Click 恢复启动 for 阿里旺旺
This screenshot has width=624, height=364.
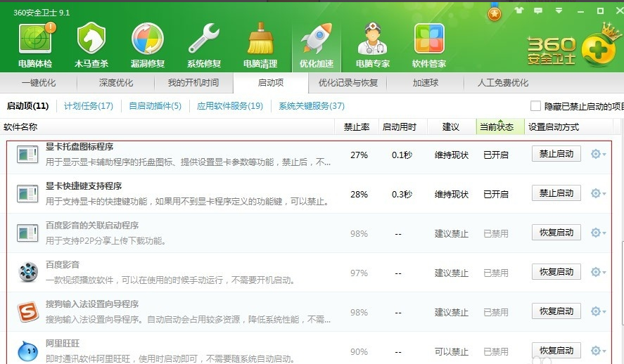556,351
